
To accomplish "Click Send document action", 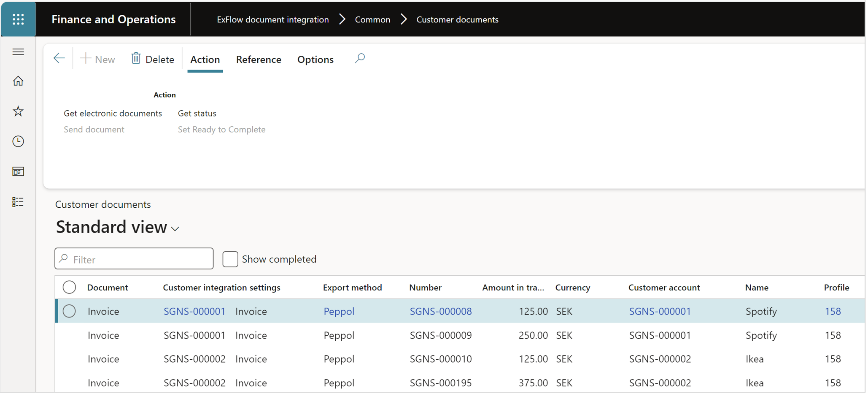I will click(x=94, y=130).
